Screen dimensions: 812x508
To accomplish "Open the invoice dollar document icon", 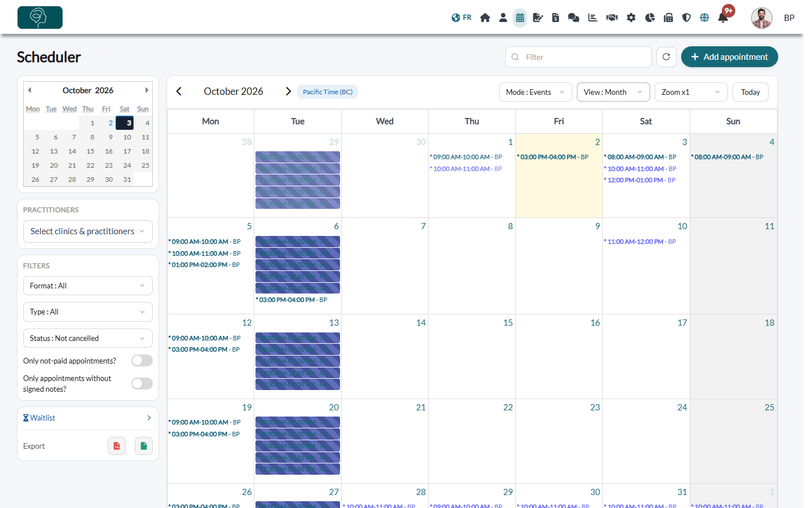I will coord(555,17).
